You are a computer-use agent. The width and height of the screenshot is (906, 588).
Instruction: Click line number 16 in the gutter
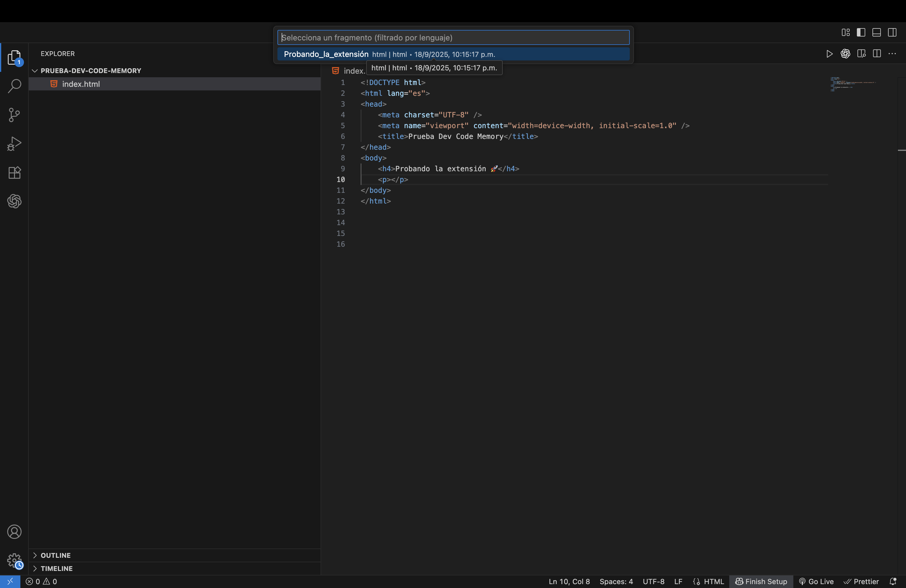(340, 244)
